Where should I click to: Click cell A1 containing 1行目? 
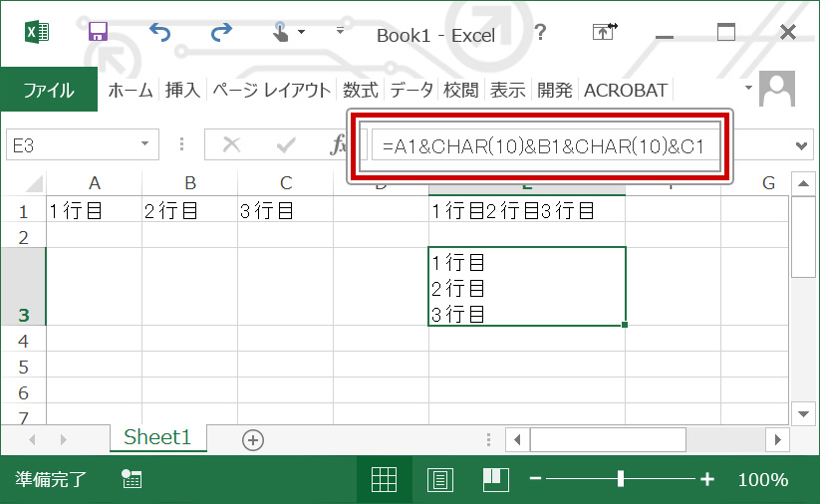(94, 209)
